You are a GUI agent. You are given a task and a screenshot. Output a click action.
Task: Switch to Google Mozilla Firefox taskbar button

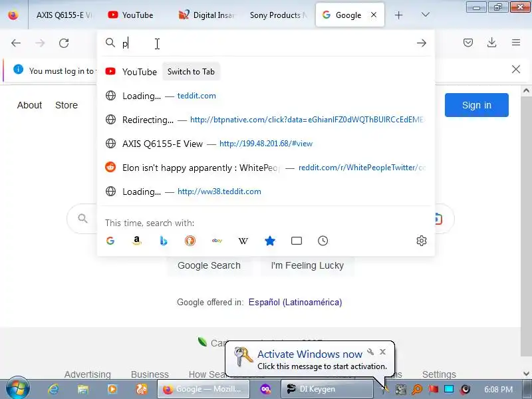pyautogui.click(x=203, y=389)
